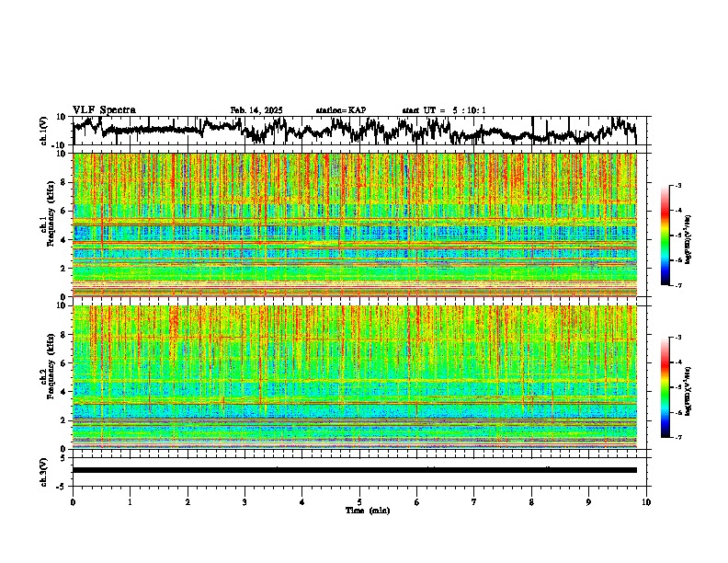The image size is (728, 563).
Task: Click time axis tick label "4"
Action: (x=301, y=502)
